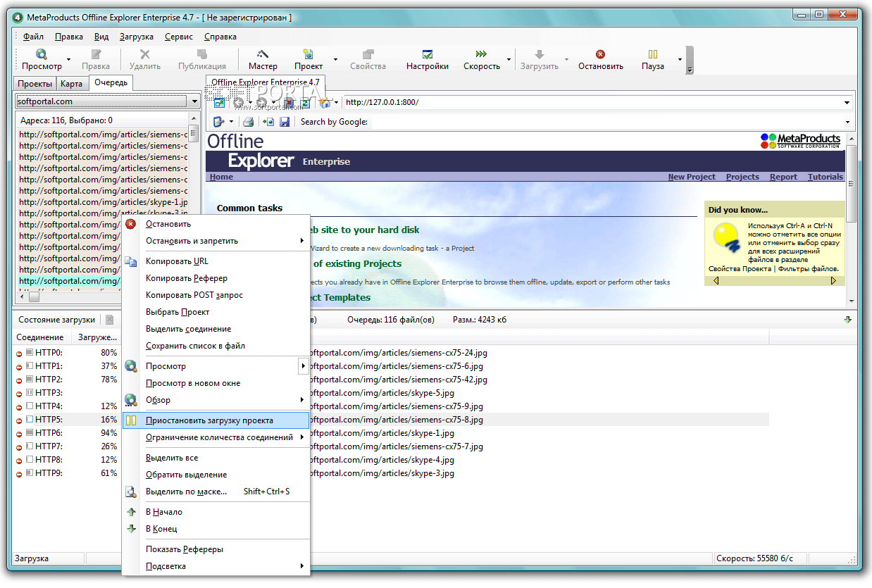Image resolution: width=872 pixels, height=588 pixels.
Task: Click the Проект toolbar icon
Action: (309, 54)
